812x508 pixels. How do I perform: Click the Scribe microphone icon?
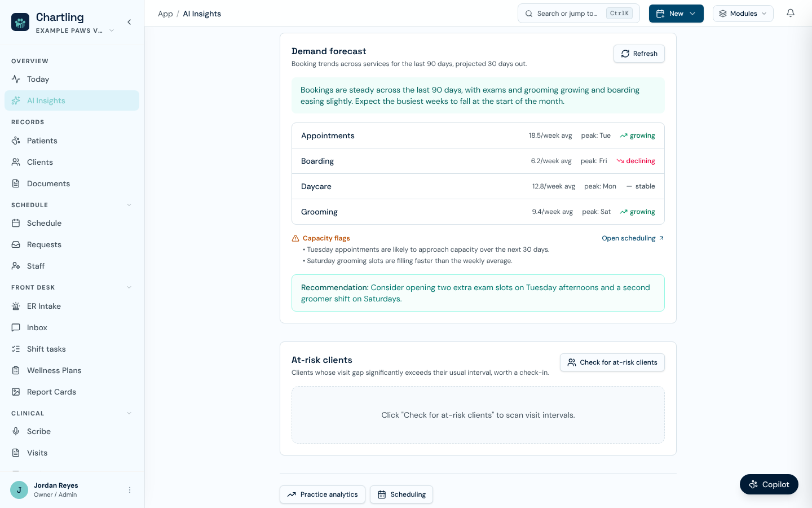click(x=16, y=431)
